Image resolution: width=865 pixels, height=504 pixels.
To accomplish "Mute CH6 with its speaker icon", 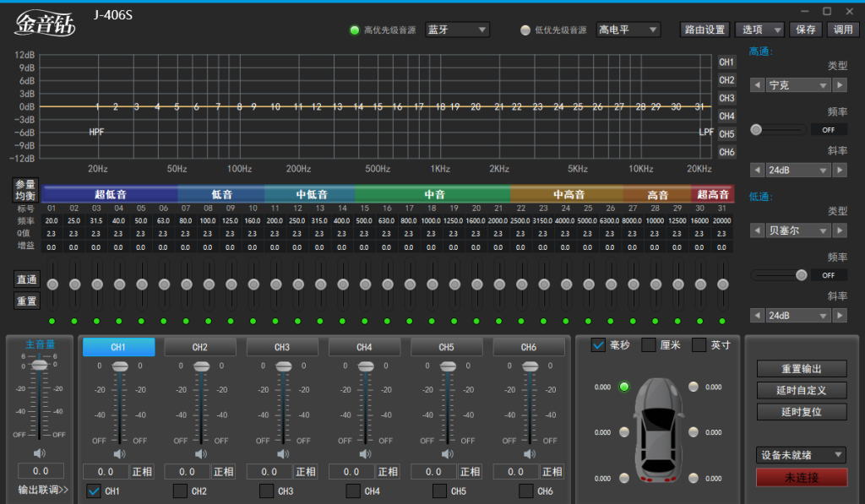I will pos(530,454).
